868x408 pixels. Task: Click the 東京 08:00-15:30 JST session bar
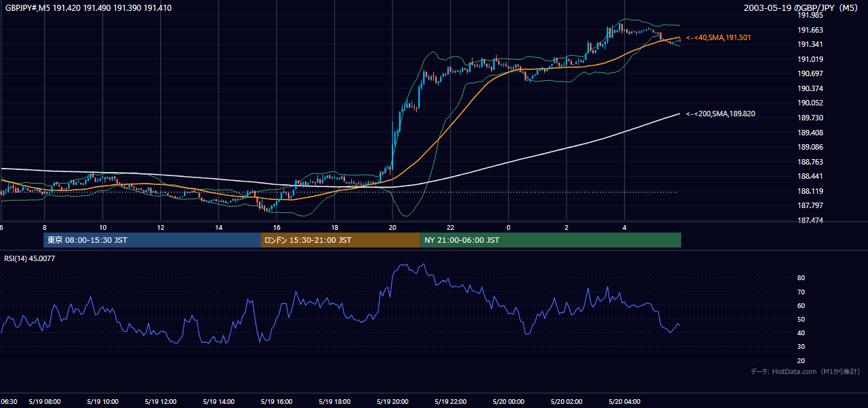(151, 240)
